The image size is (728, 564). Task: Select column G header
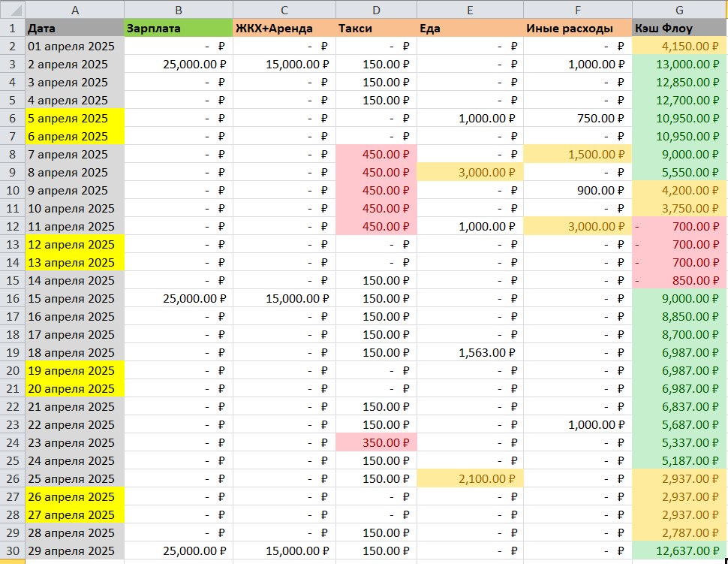(x=679, y=10)
